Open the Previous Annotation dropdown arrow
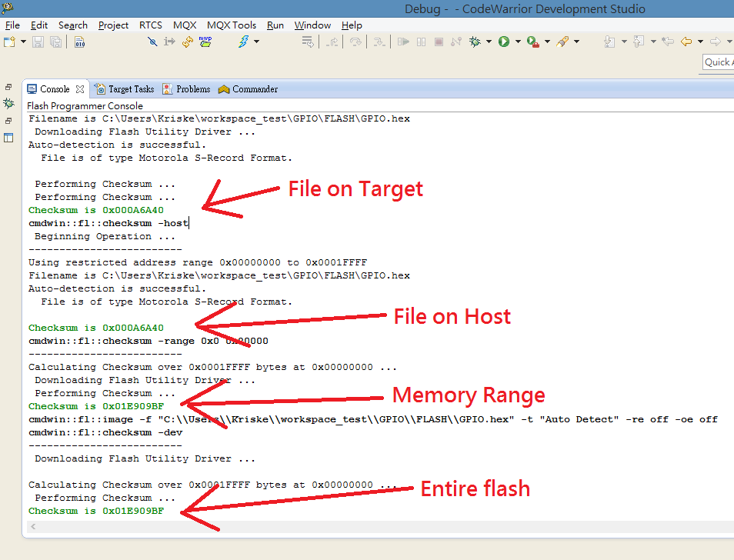Viewport: 734px width, 560px height. [x=653, y=42]
